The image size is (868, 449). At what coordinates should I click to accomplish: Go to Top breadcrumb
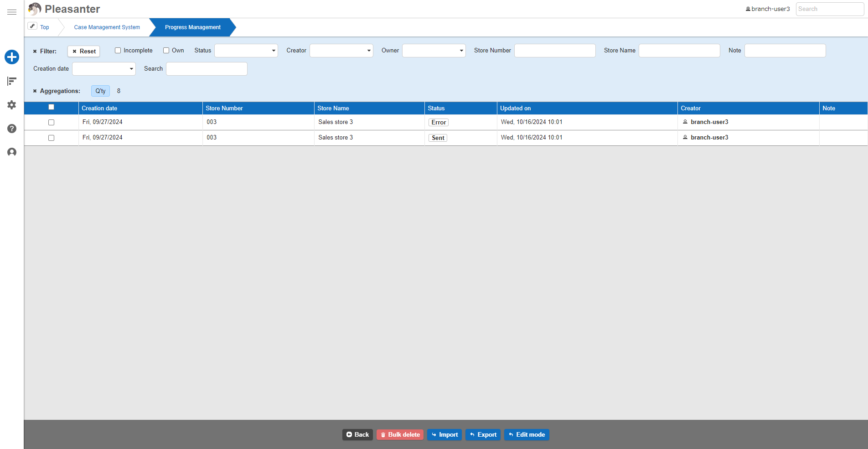click(45, 27)
